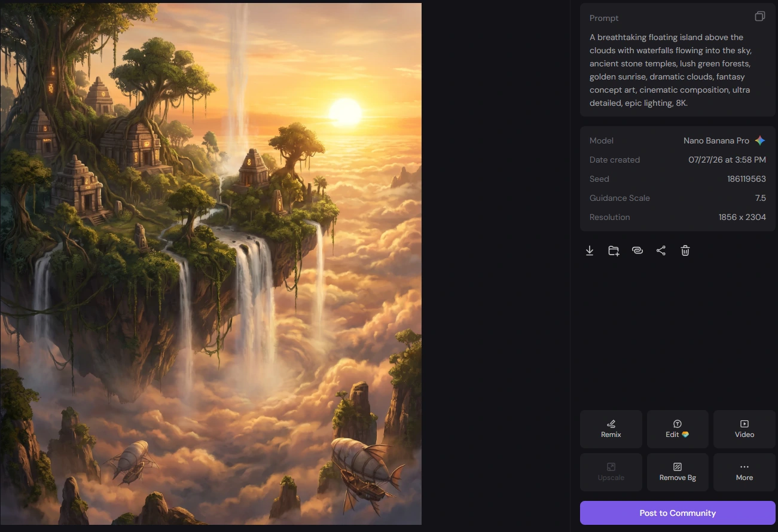Viewport: 778px width, 532px height.
Task: Copy the image link
Action: click(x=637, y=250)
